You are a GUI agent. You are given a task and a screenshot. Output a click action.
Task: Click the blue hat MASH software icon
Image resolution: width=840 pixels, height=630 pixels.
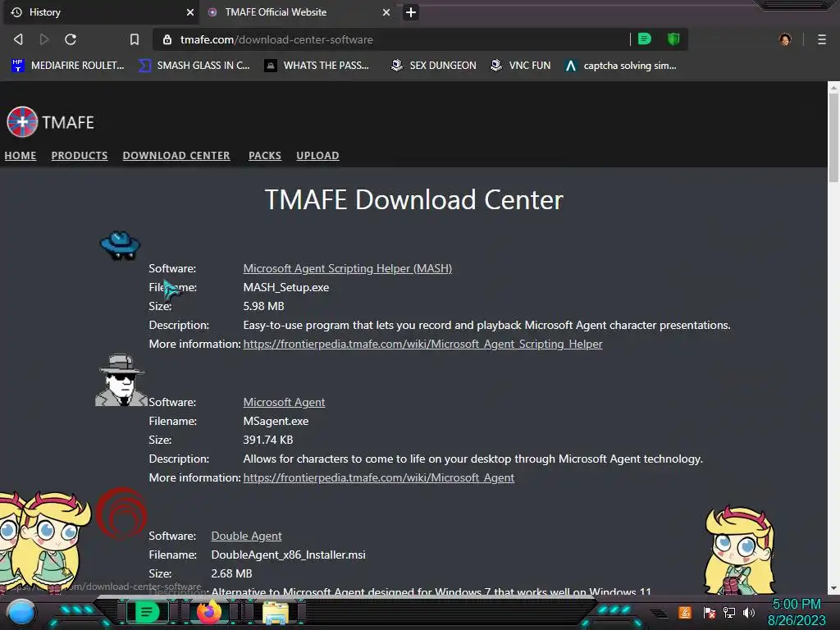[120, 245]
